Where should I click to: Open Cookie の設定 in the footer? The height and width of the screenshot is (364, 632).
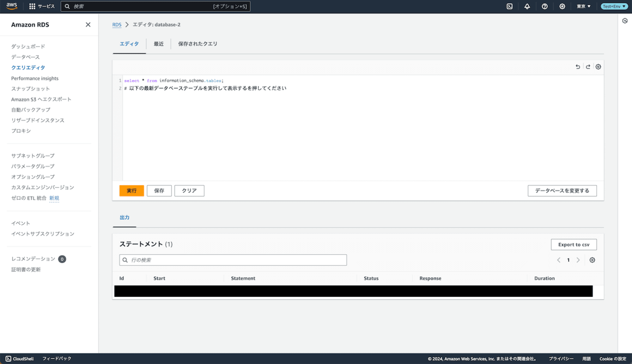613,359
